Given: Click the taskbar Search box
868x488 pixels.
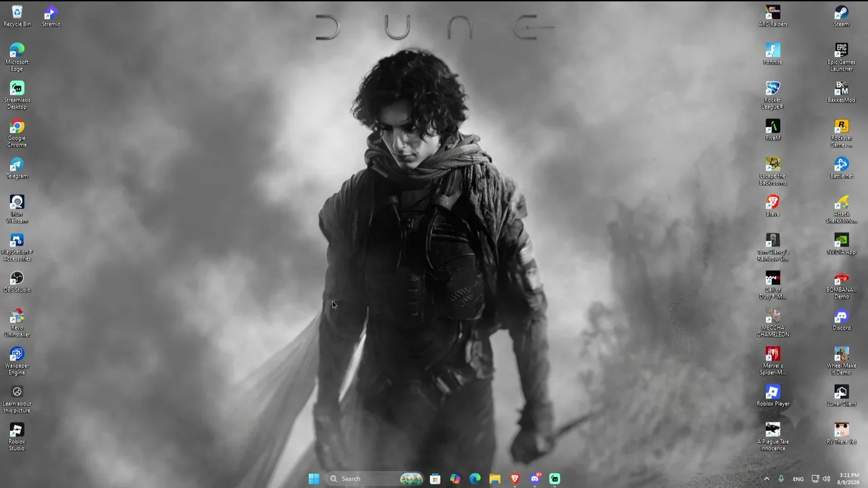Looking at the screenshot, I should pyautogui.click(x=375, y=479).
